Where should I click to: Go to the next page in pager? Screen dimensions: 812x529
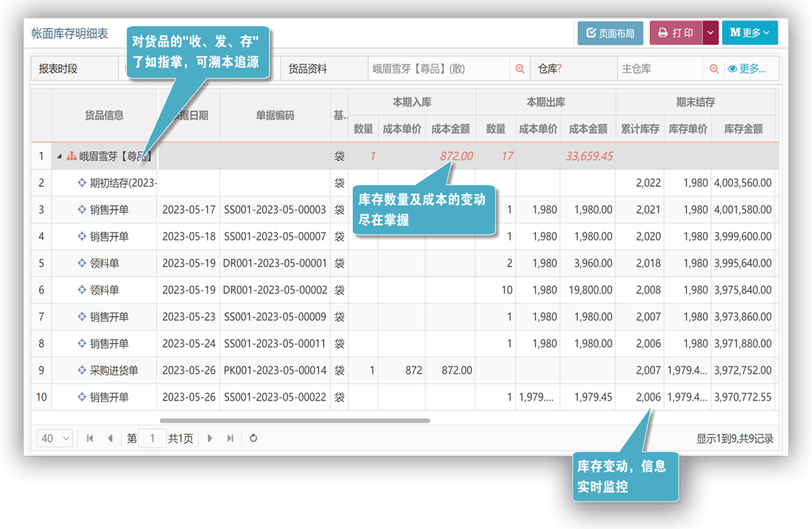pos(209,438)
